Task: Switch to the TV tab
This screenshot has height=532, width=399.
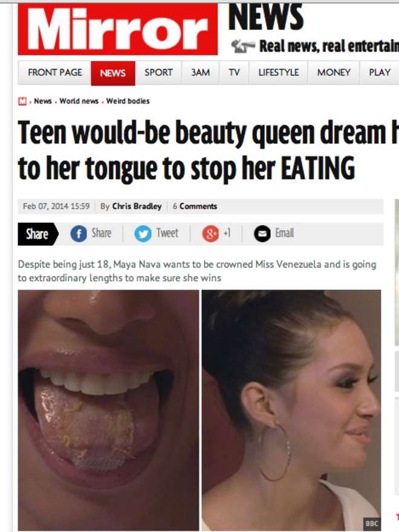Action: click(234, 72)
